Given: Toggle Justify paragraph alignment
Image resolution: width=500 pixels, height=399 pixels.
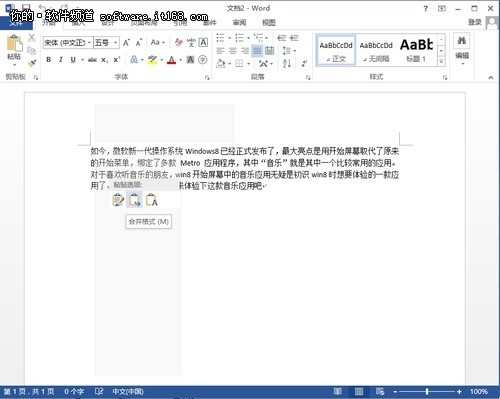Looking at the screenshot, I should 257,51.
